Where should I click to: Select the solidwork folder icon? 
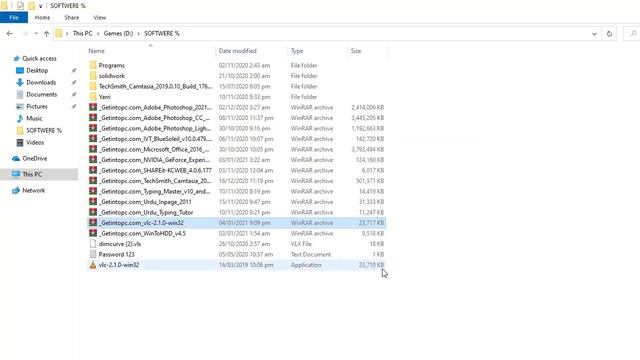[93, 76]
